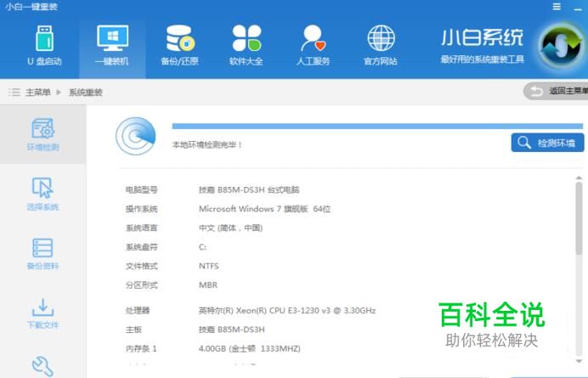Select 备份资料 step in sidebar
This screenshot has height=378, width=588.
[42, 254]
